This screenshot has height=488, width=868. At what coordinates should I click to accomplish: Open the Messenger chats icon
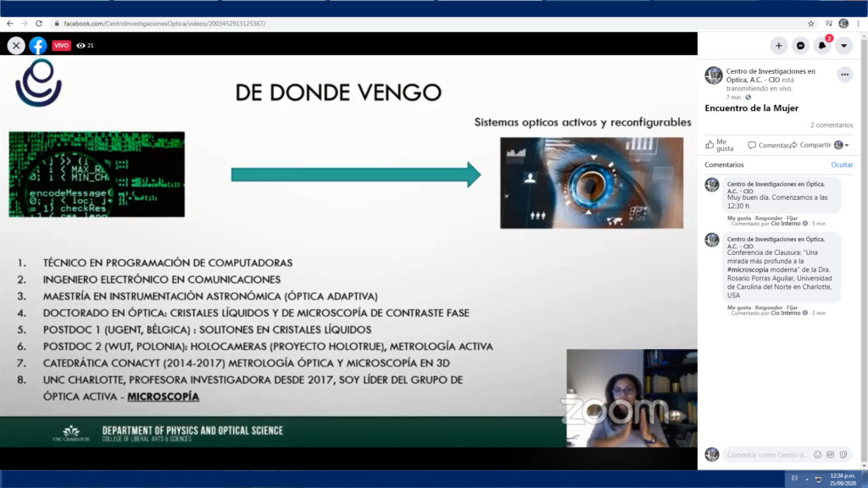(x=800, y=45)
